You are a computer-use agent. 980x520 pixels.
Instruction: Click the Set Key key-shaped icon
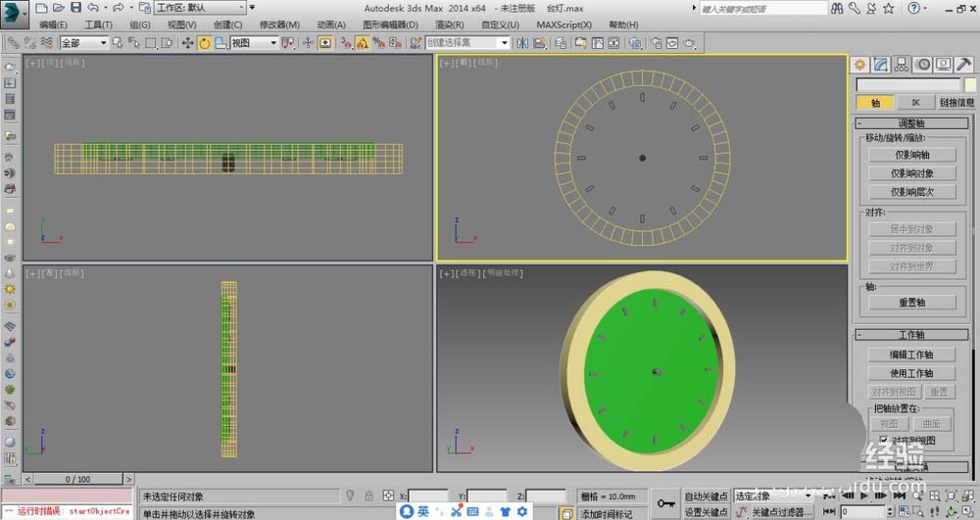pos(665,503)
